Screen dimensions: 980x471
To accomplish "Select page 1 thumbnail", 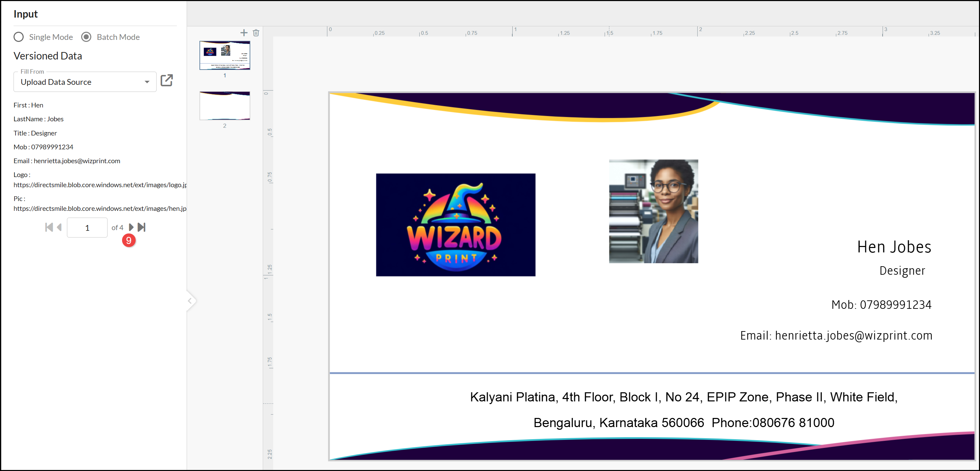I will (x=225, y=55).
